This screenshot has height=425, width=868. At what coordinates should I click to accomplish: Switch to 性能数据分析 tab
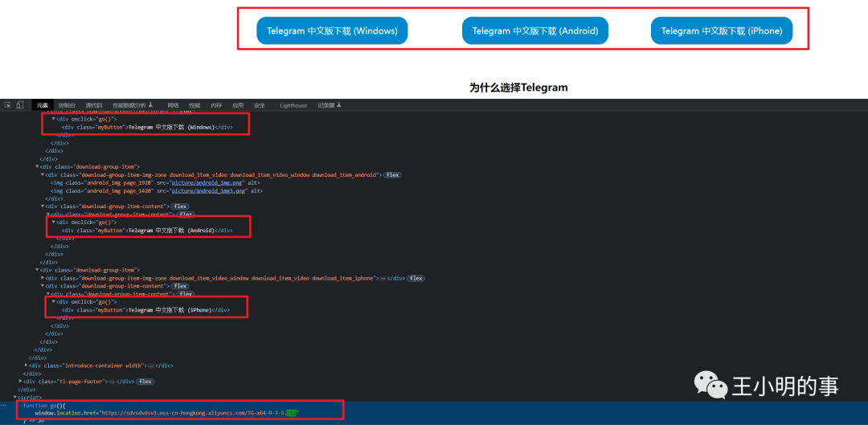(x=133, y=105)
